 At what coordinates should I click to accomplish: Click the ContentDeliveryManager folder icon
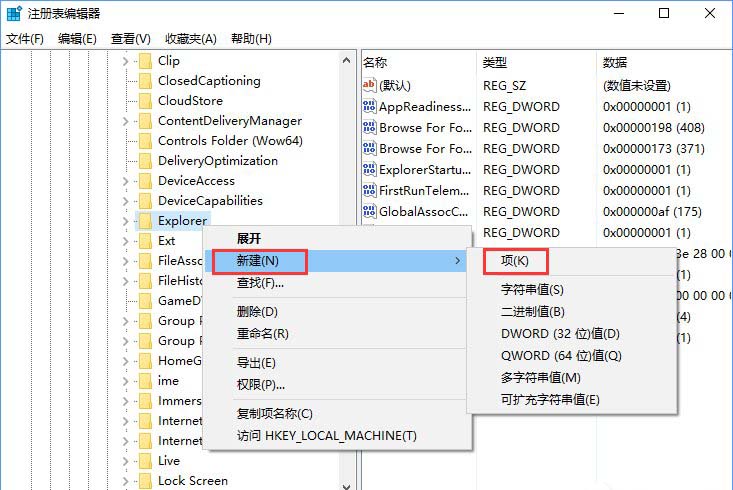click(146, 121)
